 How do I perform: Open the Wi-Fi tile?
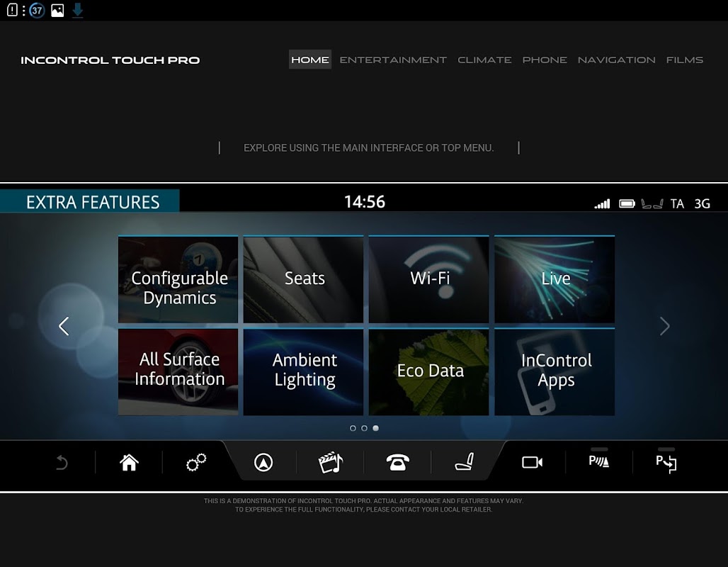click(x=429, y=279)
